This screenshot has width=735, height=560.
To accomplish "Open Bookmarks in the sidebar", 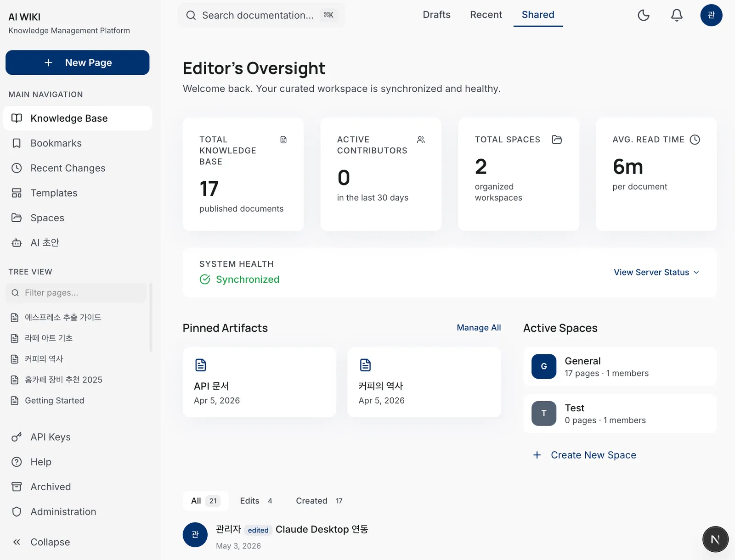I will click(x=77, y=143).
